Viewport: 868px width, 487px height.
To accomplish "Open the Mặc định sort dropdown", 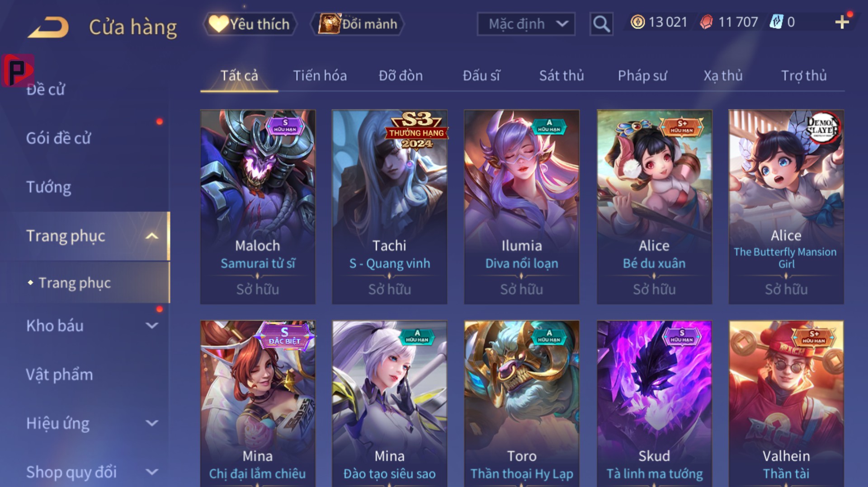I will (526, 24).
